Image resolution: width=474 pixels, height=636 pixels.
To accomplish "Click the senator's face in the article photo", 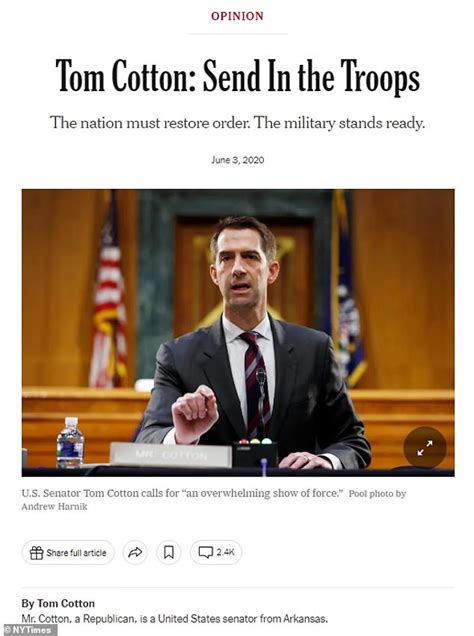I will pyautogui.click(x=243, y=271).
